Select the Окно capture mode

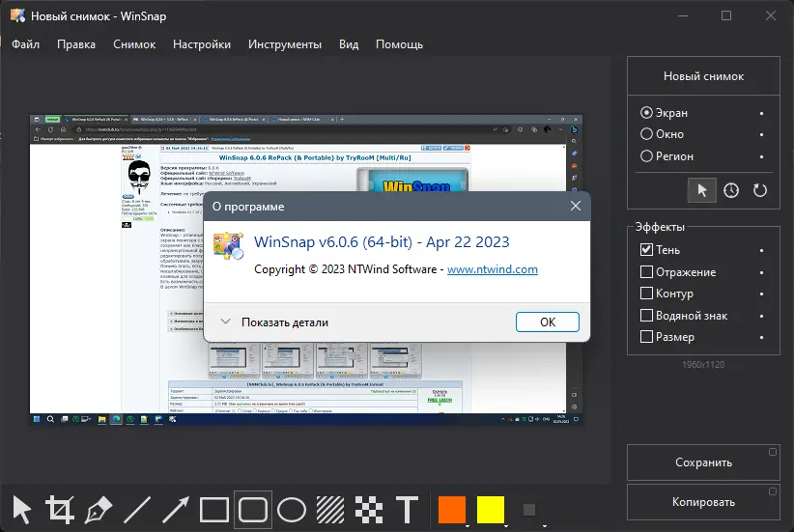point(663,134)
